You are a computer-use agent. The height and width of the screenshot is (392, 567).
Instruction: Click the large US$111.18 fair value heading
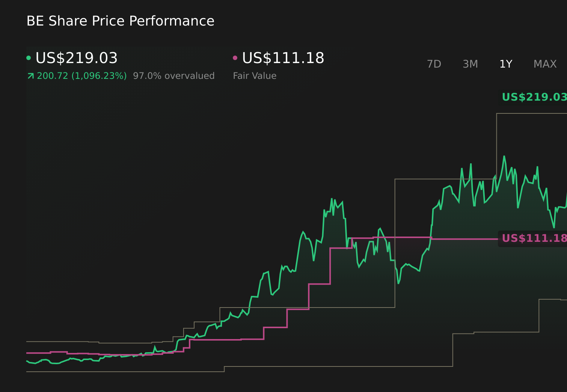point(283,58)
